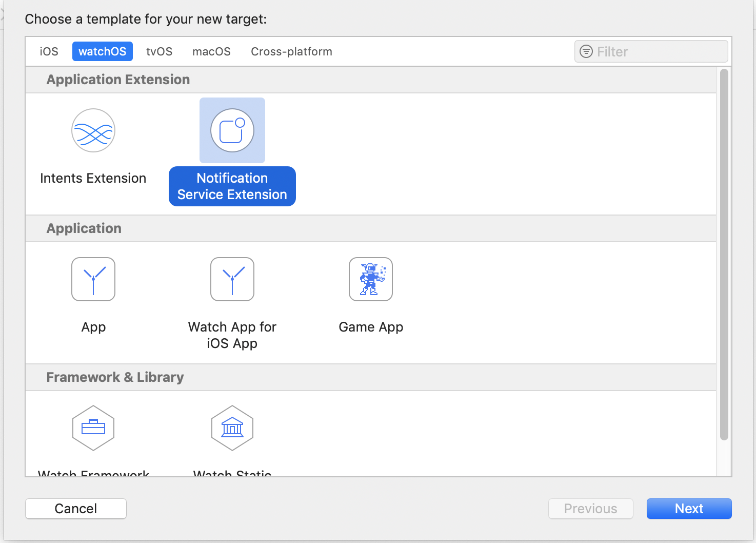Viewport: 756px width, 543px height.
Task: Switch to the tvOS platform tab
Action: 159,51
